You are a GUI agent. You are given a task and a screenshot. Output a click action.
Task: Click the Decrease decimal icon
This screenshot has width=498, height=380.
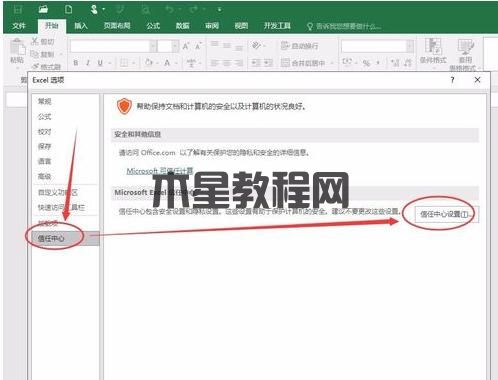pyautogui.click(x=408, y=63)
